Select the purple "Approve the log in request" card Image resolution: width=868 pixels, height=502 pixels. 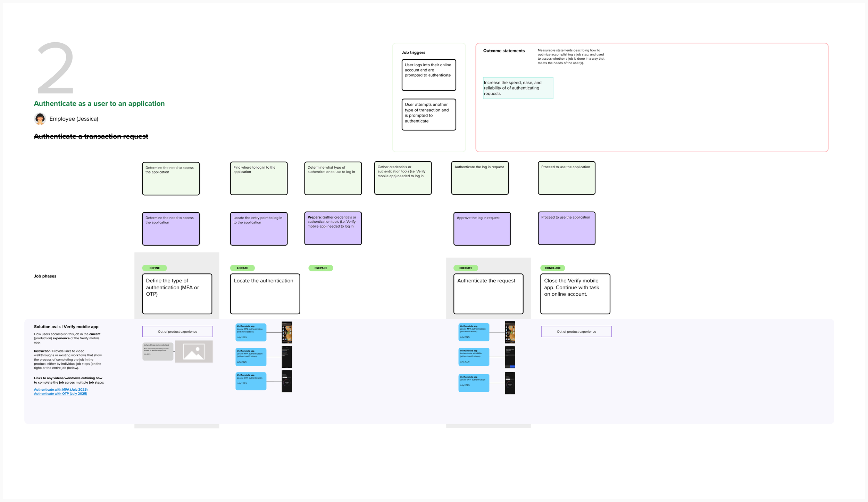[x=482, y=229]
